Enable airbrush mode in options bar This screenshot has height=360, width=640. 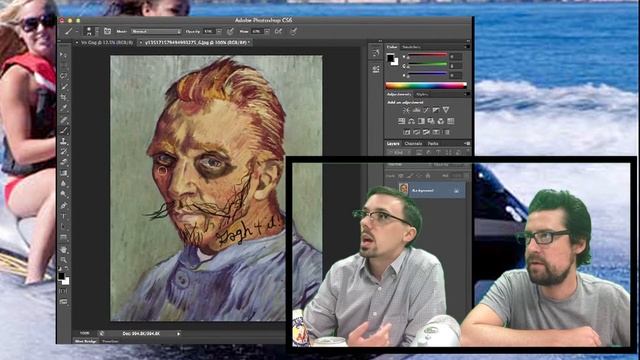pyautogui.click(x=278, y=31)
